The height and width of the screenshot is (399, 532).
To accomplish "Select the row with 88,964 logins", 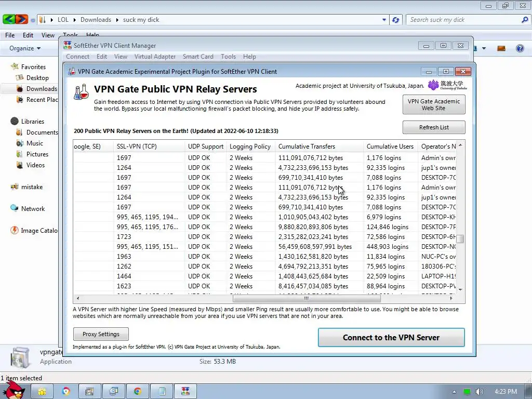I will coord(264,286).
